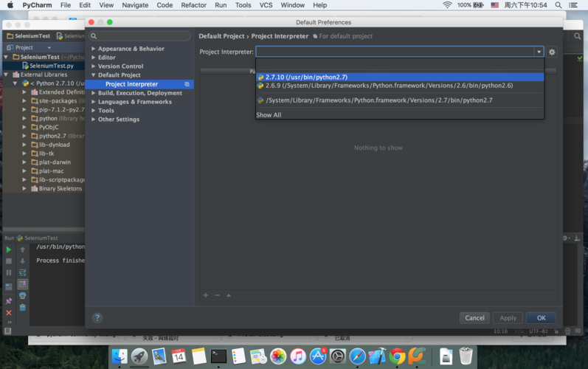
Task: Open Photos app from the dock
Action: pyautogui.click(x=278, y=356)
